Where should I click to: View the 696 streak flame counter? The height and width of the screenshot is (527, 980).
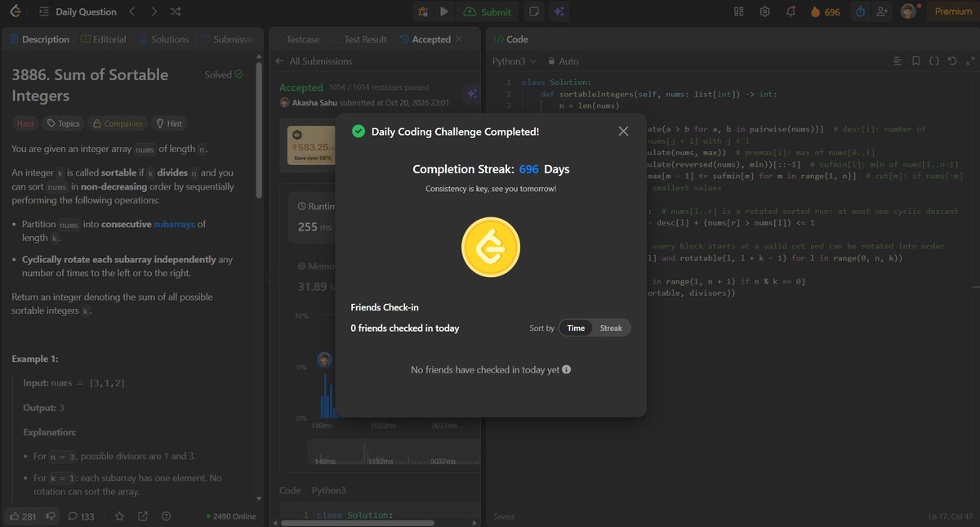(825, 11)
